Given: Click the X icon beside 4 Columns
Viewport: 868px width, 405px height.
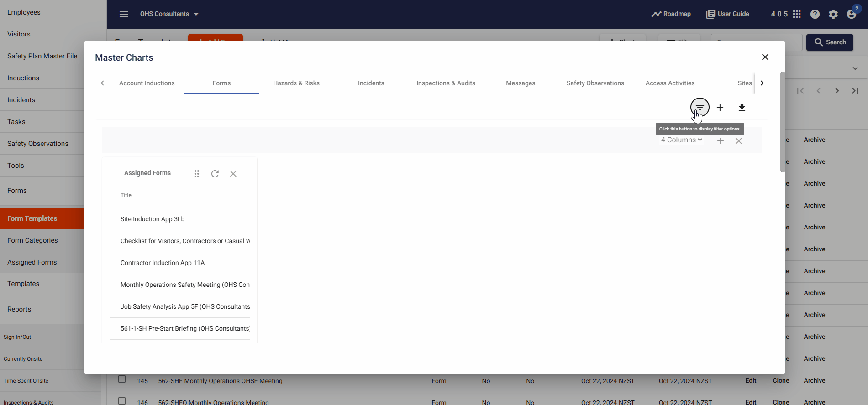Looking at the screenshot, I should (739, 141).
